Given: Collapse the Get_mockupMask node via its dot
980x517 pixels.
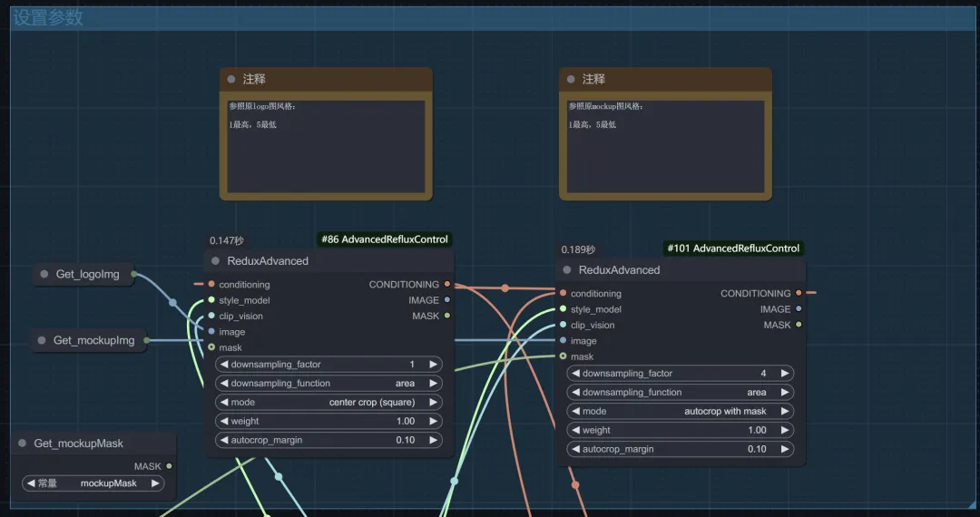Looking at the screenshot, I should point(23,444).
